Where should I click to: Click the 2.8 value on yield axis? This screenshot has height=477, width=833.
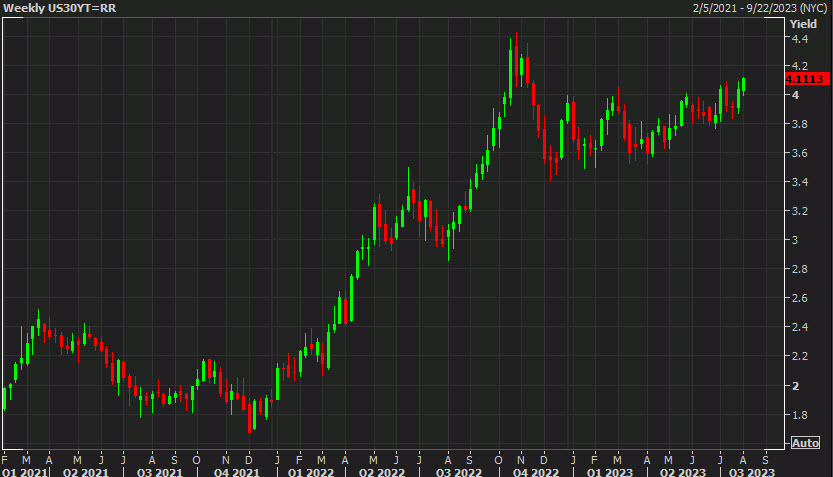800,269
